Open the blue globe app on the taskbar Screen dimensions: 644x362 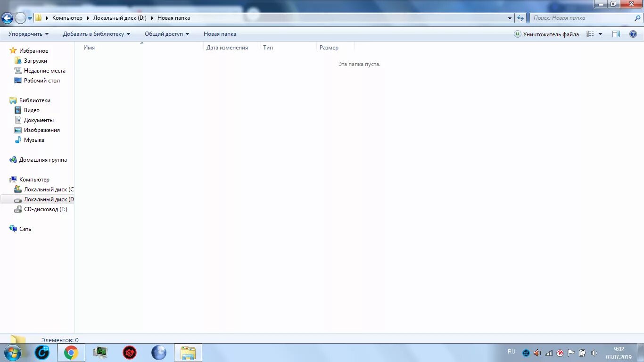[x=159, y=353]
